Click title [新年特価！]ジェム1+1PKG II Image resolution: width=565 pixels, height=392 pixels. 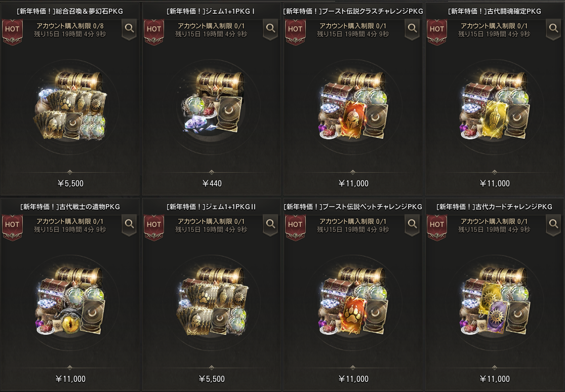(x=211, y=207)
